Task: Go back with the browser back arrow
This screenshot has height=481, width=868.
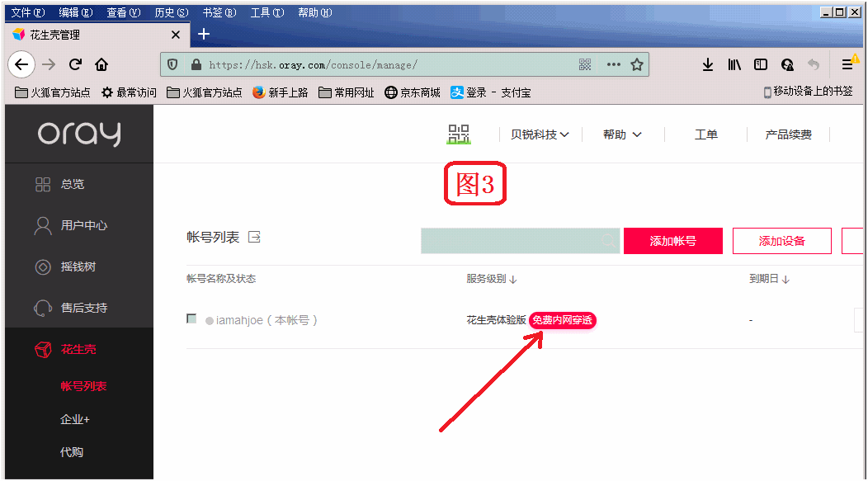Action: [x=21, y=64]
